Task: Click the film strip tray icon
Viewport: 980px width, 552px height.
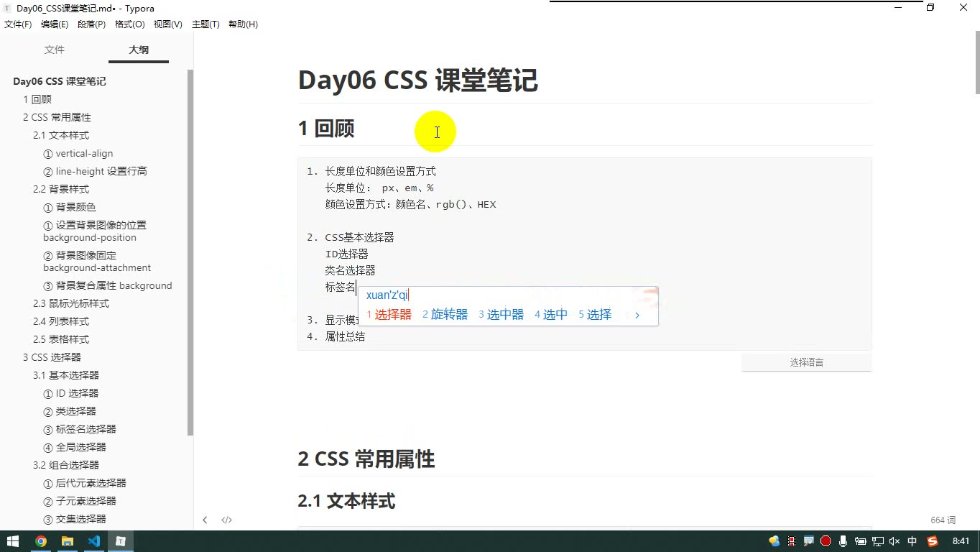Action: click(792, 541)
